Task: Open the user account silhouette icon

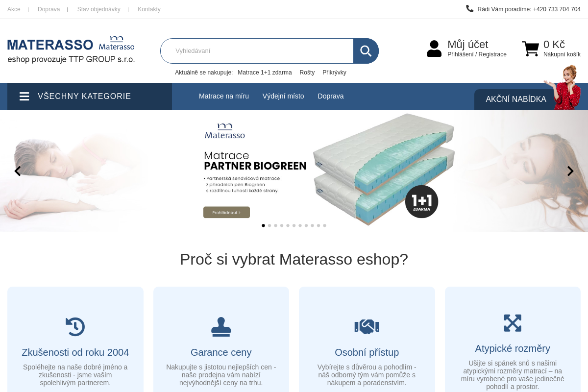Action: pyautogui.click(x=434, y=49)
